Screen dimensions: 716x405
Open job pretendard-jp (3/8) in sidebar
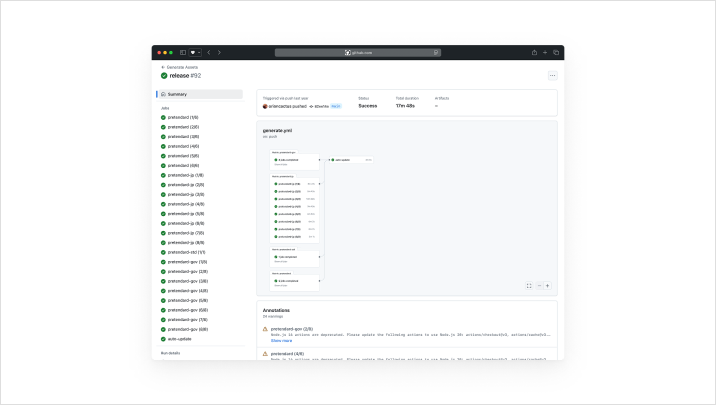(182, 195)
